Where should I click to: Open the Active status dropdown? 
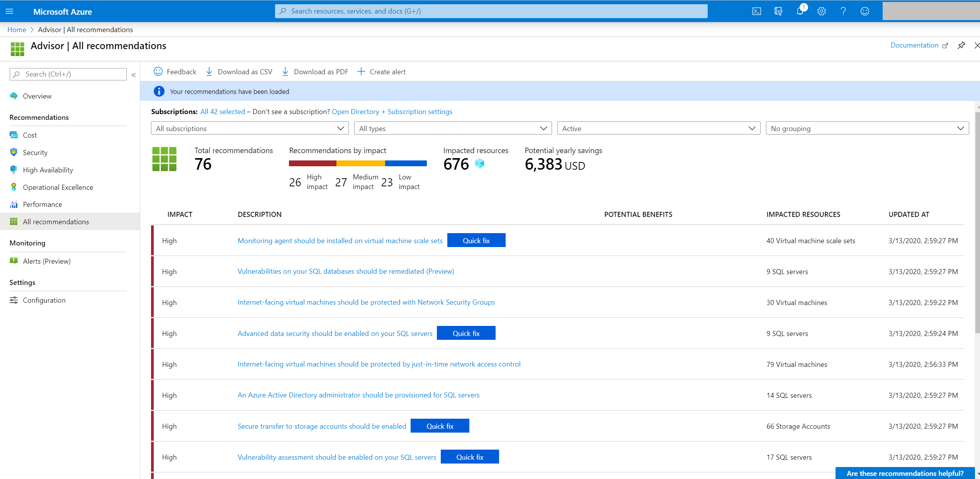click(x=658, y=128)
